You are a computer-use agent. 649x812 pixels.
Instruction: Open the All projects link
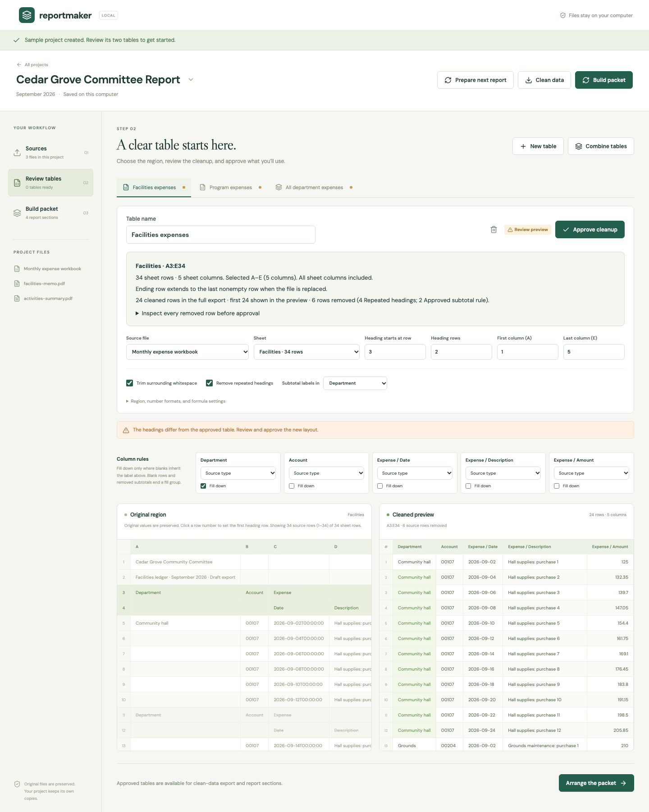click(32, 65)
